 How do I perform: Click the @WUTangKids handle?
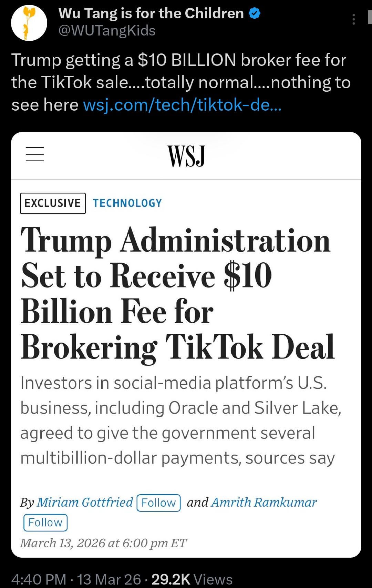pyautogui.click(x=107, y=31)
